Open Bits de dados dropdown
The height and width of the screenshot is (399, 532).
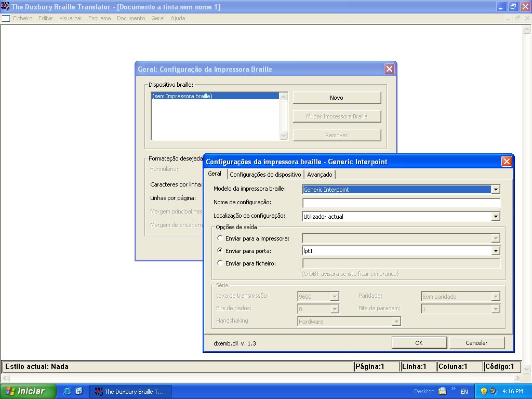click(x=335, y=309)
